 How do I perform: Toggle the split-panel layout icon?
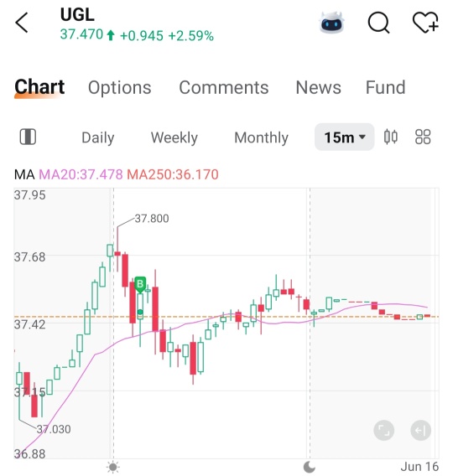[x=28, y=137]
